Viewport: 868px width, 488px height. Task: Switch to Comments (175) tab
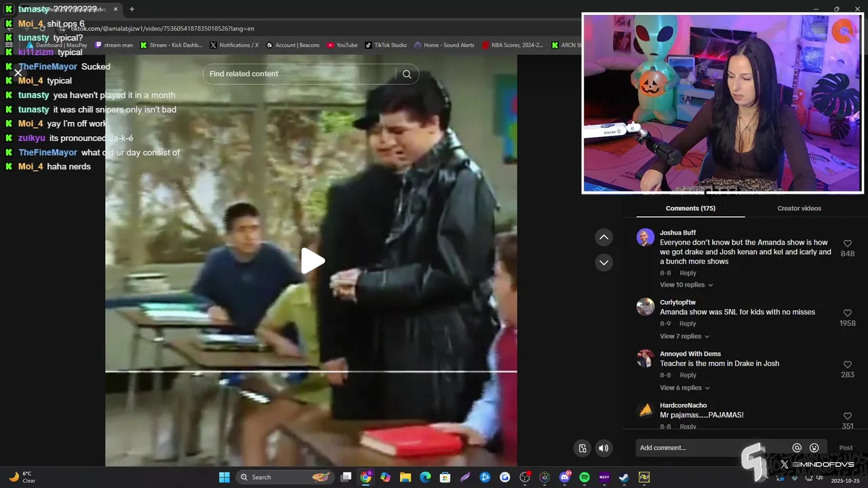[x=690, y=208]
